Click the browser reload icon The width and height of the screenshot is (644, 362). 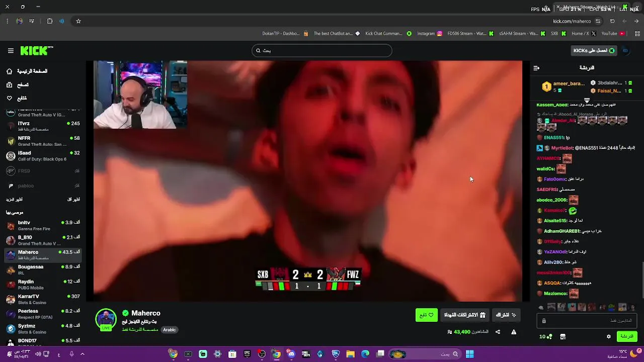(x=612, y=21)
